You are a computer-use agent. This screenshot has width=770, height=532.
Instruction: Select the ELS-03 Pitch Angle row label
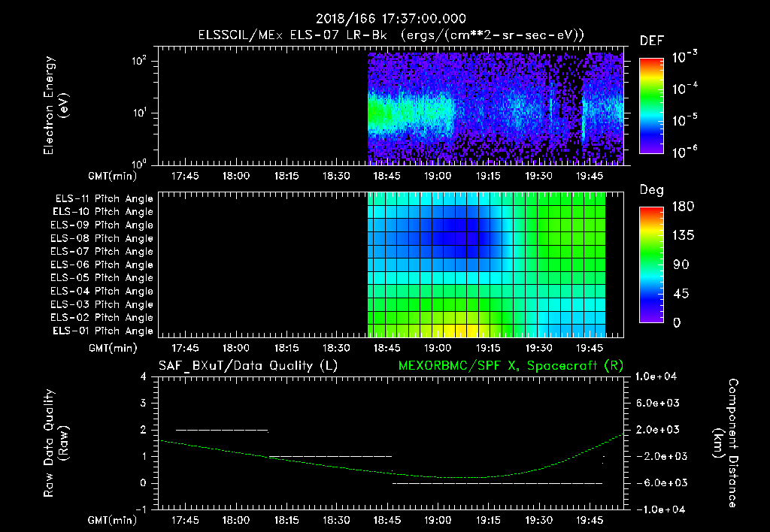102,304
